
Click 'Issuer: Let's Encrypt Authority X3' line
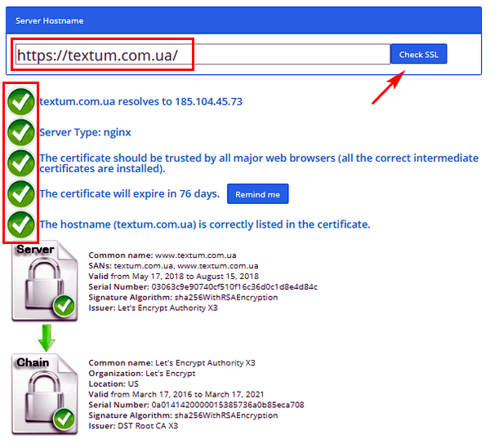[x=153, y=308]
